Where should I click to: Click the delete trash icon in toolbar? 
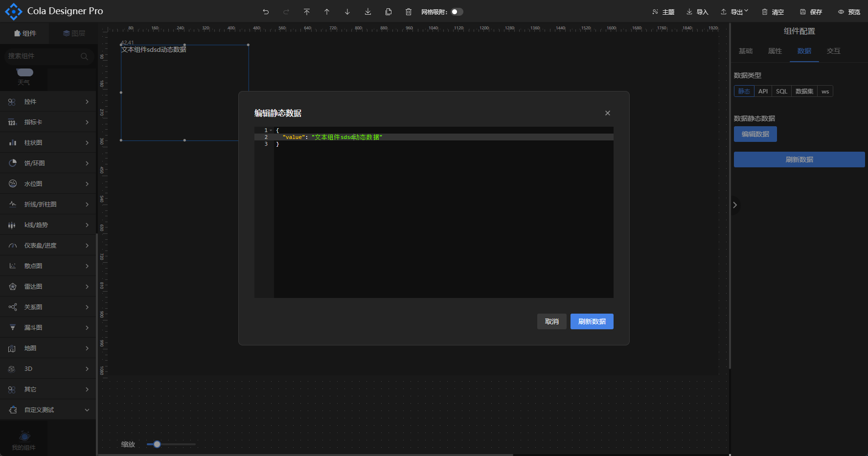pos(409,12)
